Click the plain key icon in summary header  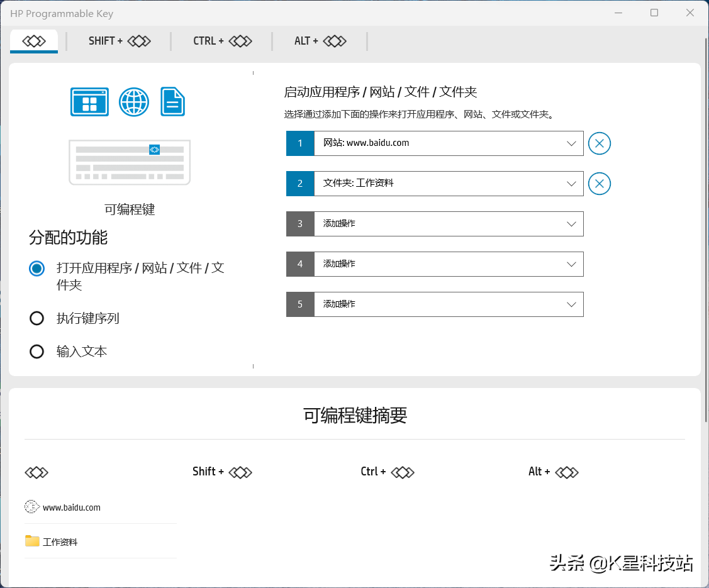pos(36,473)
